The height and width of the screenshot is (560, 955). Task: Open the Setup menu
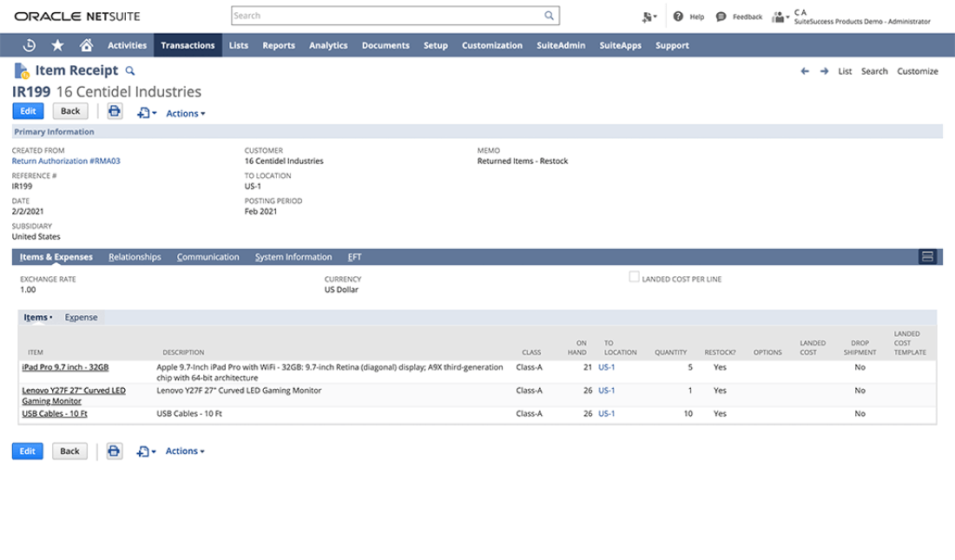pos(436,45)
